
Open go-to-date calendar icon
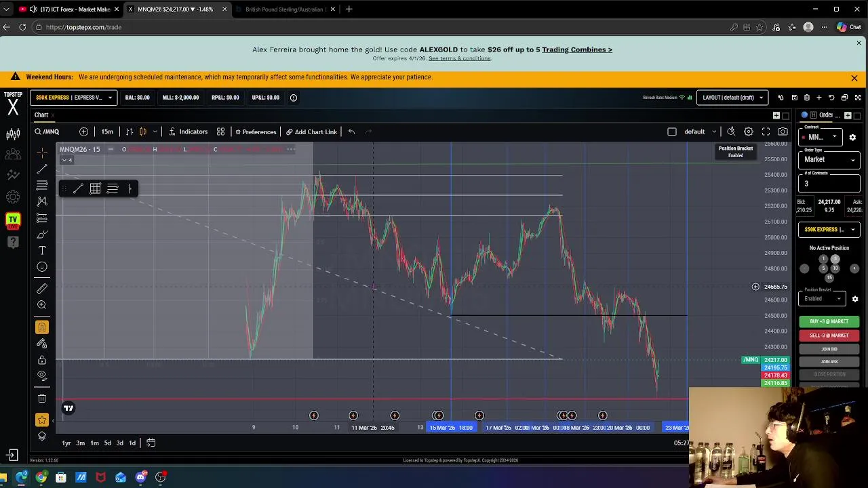point(151,443)
